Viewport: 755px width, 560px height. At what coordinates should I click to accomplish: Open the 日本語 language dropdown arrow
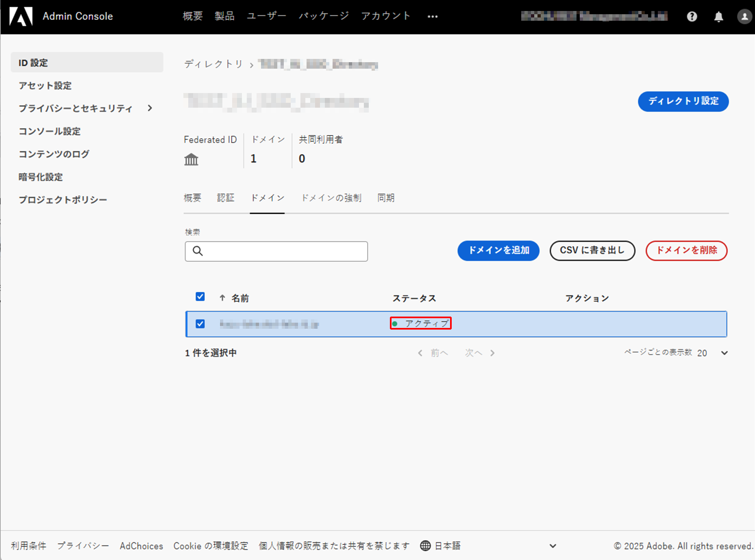[553, 546]
